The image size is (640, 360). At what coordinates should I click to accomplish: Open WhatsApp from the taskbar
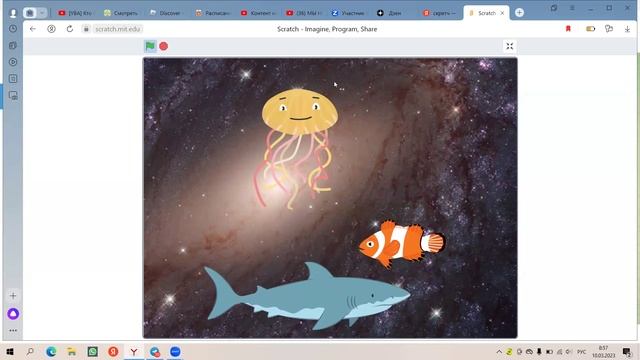click(x=93, y=351)
